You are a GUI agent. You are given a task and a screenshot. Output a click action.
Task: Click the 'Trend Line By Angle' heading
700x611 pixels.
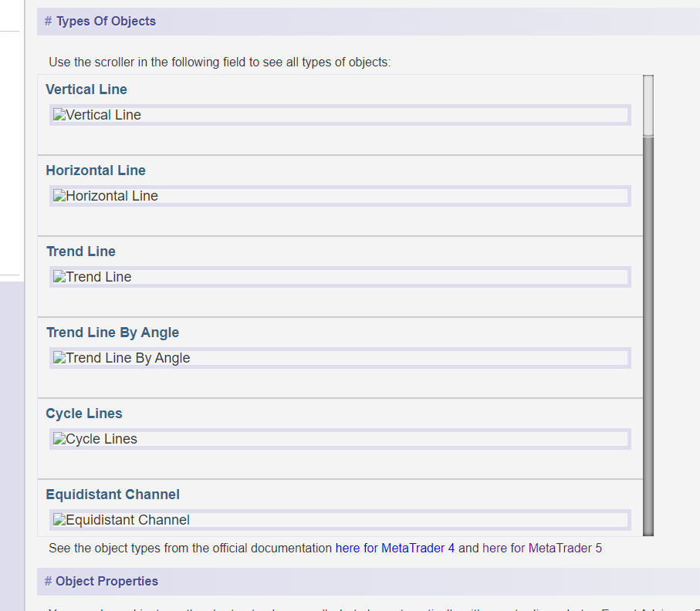[113, 333]
